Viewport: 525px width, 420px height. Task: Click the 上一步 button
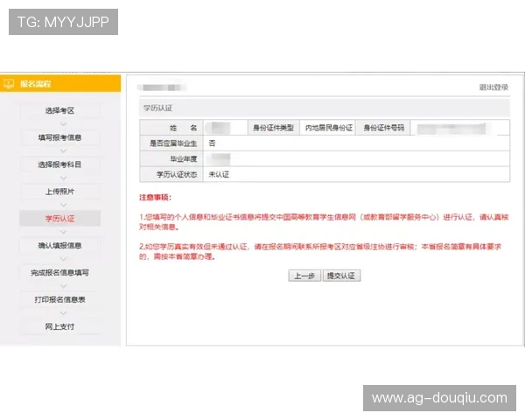(x=304, y=276)
